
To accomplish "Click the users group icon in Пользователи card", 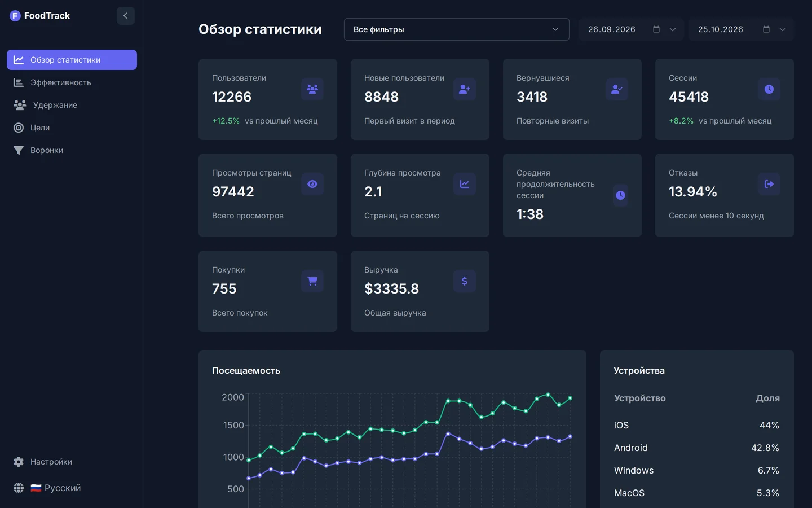I will click(x=312, y=89).
